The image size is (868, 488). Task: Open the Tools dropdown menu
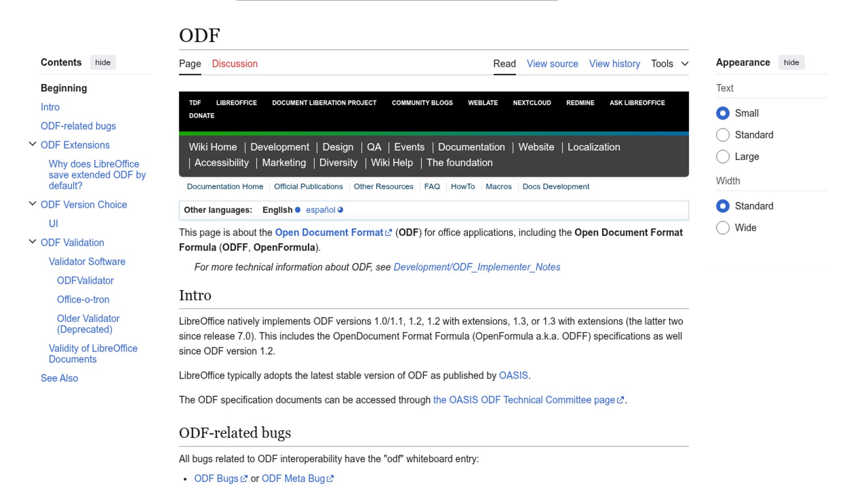tap(670, 64)
